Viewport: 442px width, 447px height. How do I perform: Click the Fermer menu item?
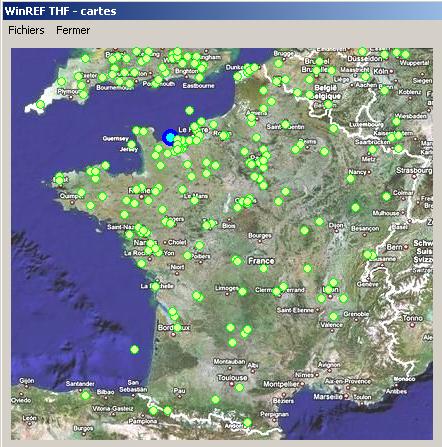click(73, 30)
